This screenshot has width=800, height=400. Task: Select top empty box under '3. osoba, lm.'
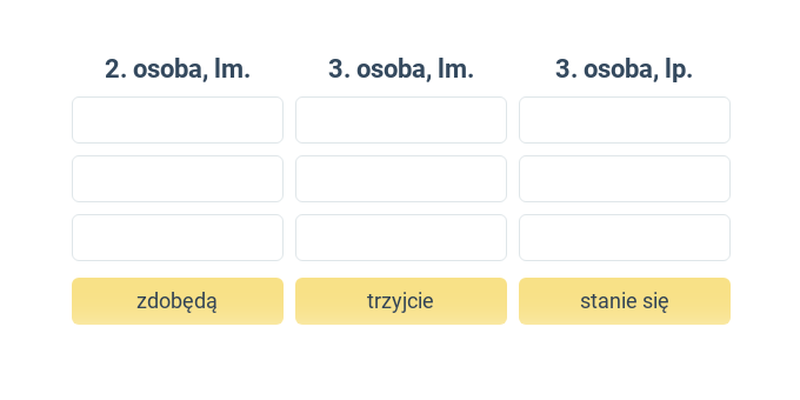[401, 120]
